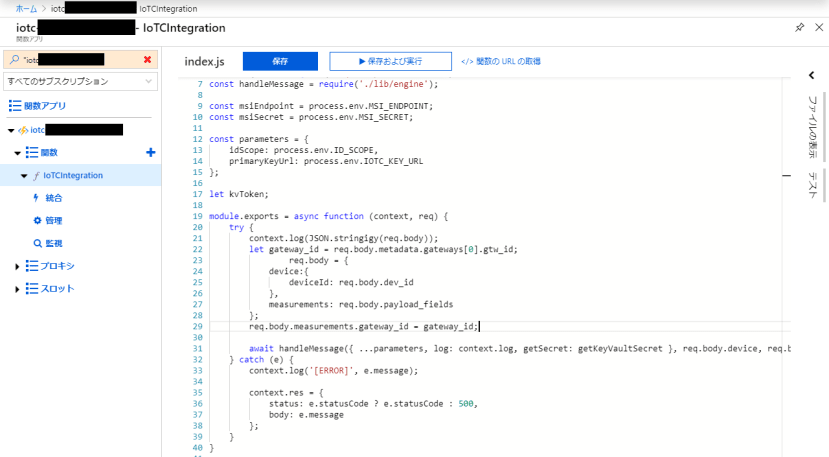Click the search magnifier icon in filter box
The width and height of the screenshot is (829, 457).
(14, 60)
